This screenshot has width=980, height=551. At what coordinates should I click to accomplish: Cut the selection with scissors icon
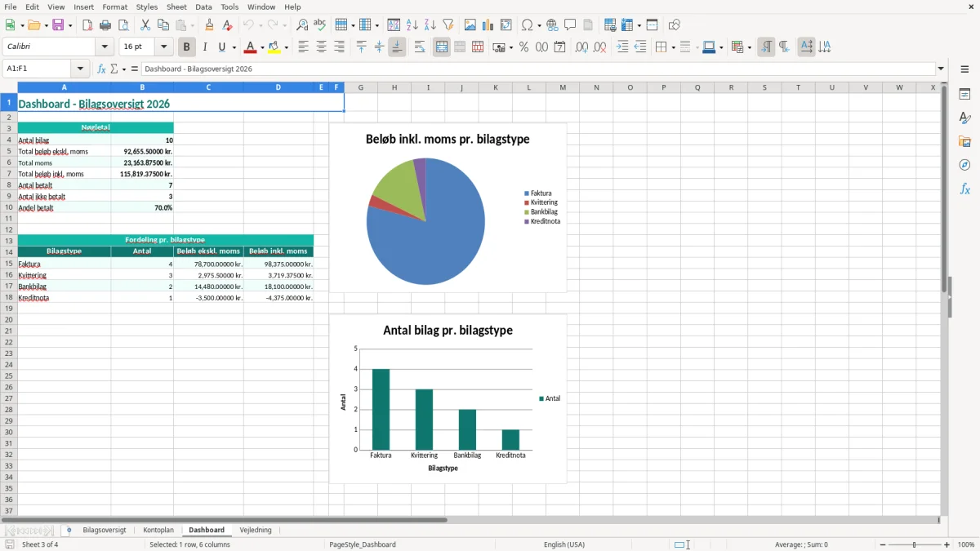click(145, 25)
